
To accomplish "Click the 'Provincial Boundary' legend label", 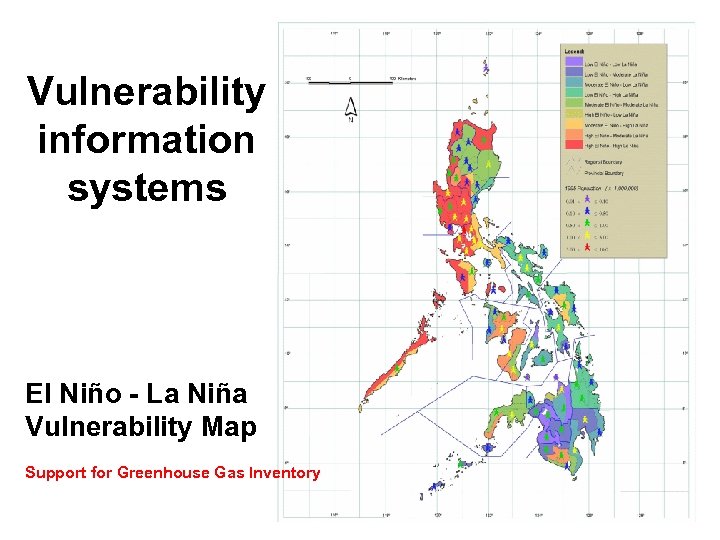I will (604, 173).
